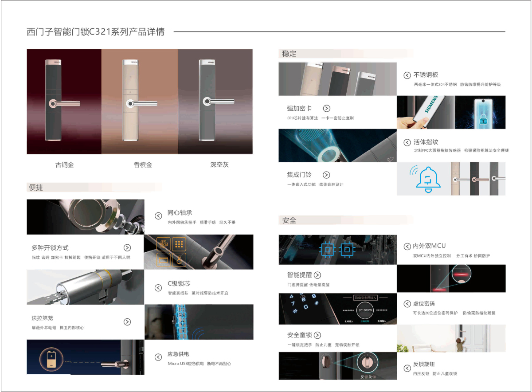Click the 安全童锁 feature title
The width and height of the screenshot is (532, 392).
click(x=299, y=335)
